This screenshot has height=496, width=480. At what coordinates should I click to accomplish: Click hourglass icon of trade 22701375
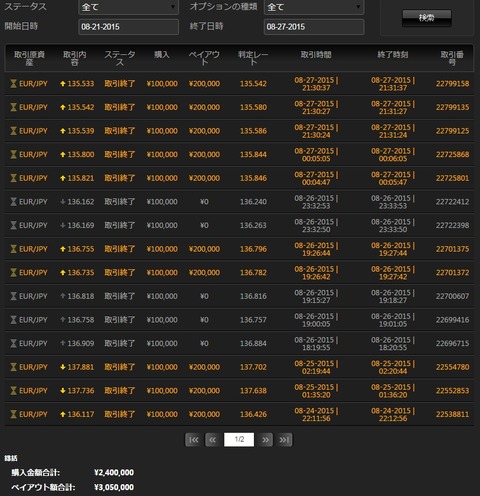13,249
